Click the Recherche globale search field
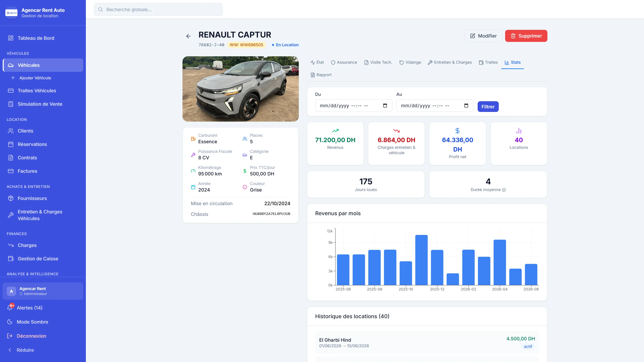Image resolution: width=644 pixels, height=362 pixels. (x=158, y=9)
